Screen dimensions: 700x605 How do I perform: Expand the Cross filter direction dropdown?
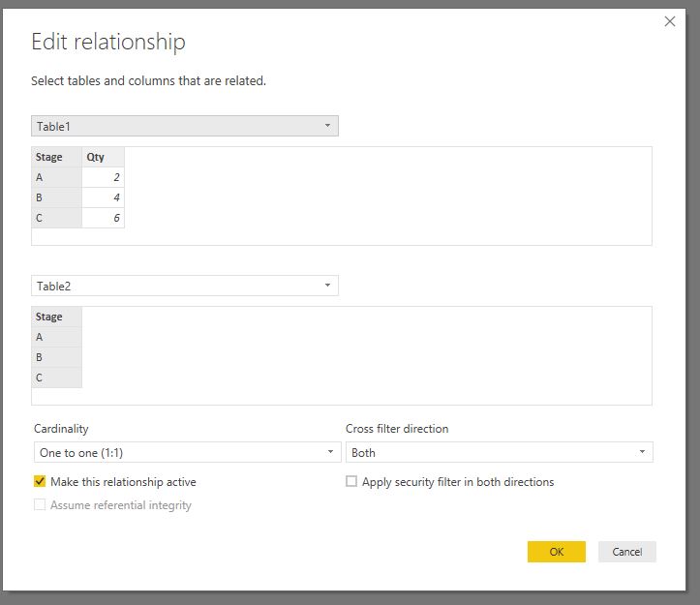[x=500, y=452]
